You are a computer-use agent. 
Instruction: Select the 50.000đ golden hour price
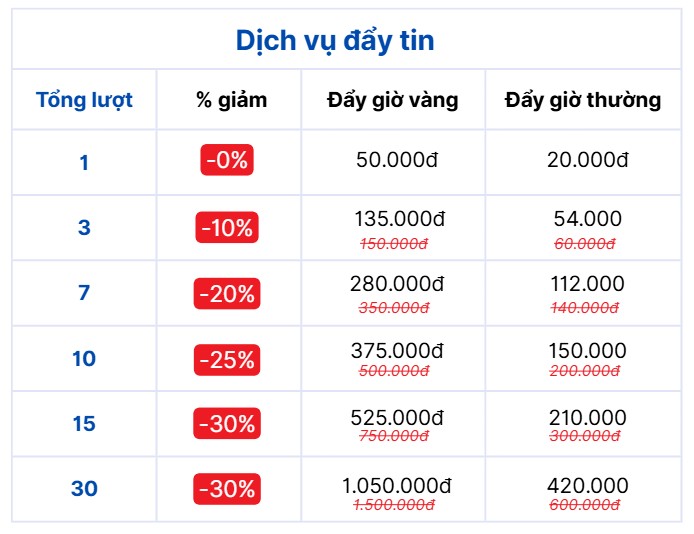tap(398, 160)
